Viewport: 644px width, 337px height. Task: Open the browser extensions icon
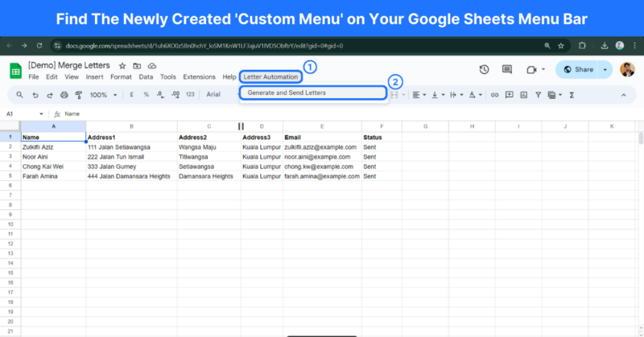click(x=582, y=46)
